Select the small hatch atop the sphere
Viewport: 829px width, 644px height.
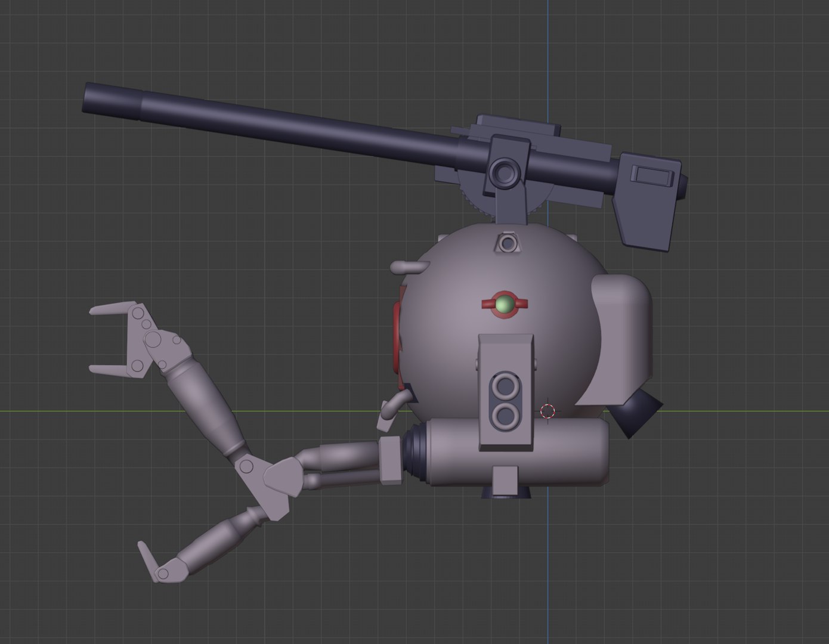507,243
